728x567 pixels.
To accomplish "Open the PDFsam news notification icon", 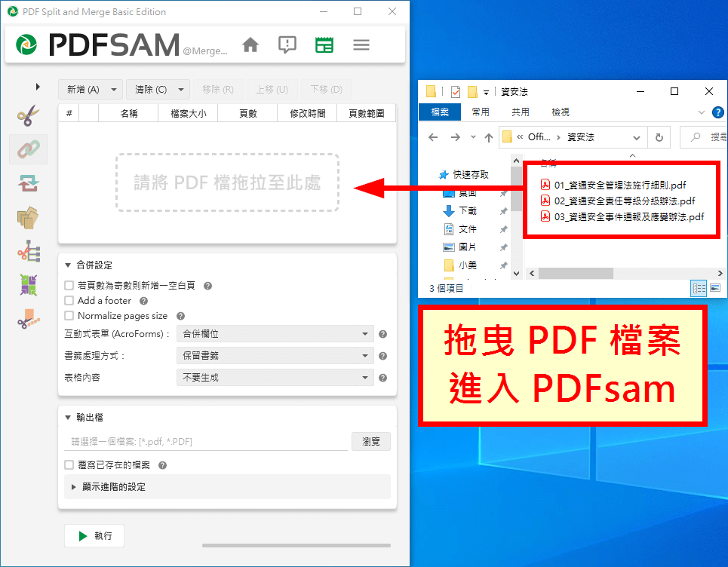I will tap(287, 45).
